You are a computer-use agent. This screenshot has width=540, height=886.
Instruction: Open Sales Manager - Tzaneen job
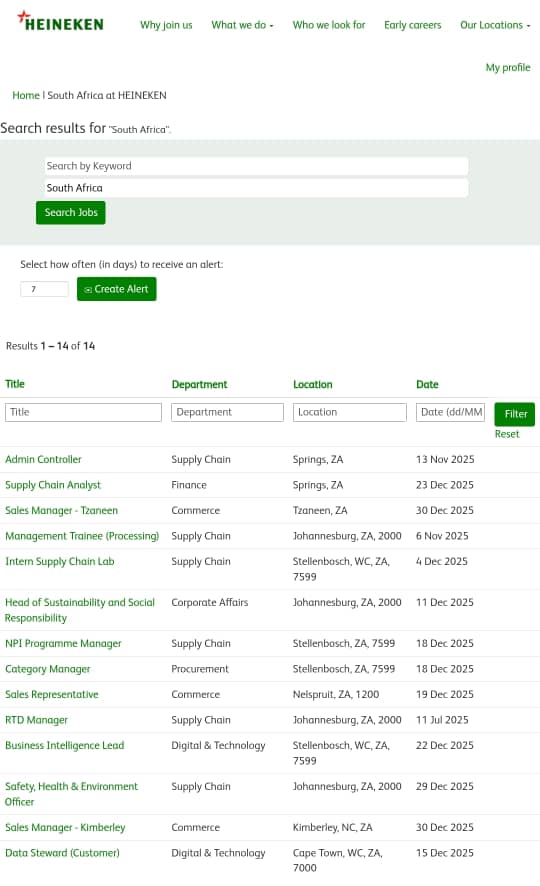click(61, 511)
